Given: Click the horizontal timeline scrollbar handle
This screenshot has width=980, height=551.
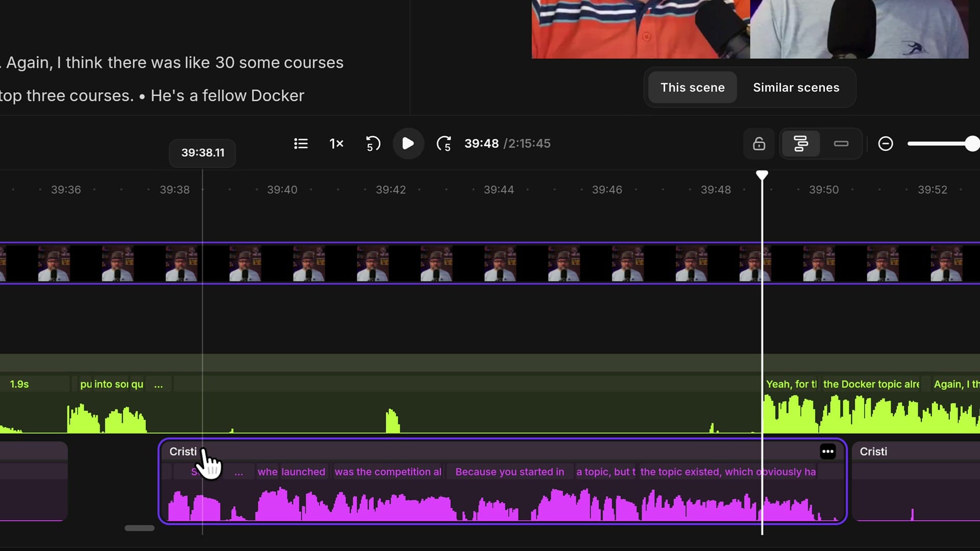Looking at the screenshot, I should (139, 528).
